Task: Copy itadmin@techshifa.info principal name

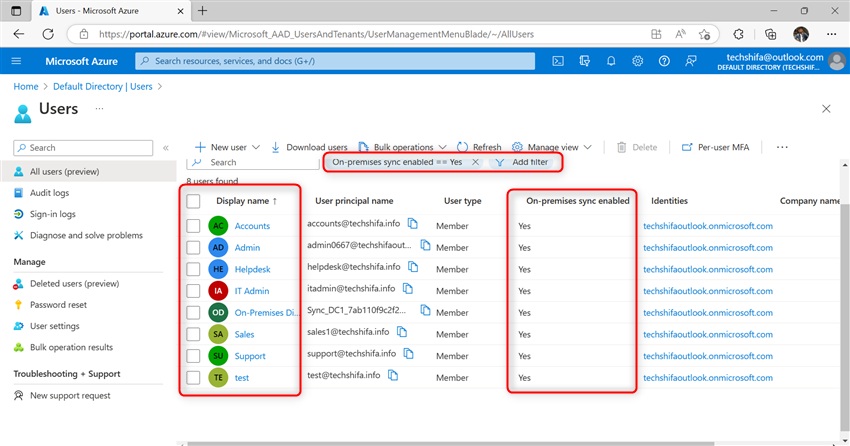Action: click(x=408, y=288)
